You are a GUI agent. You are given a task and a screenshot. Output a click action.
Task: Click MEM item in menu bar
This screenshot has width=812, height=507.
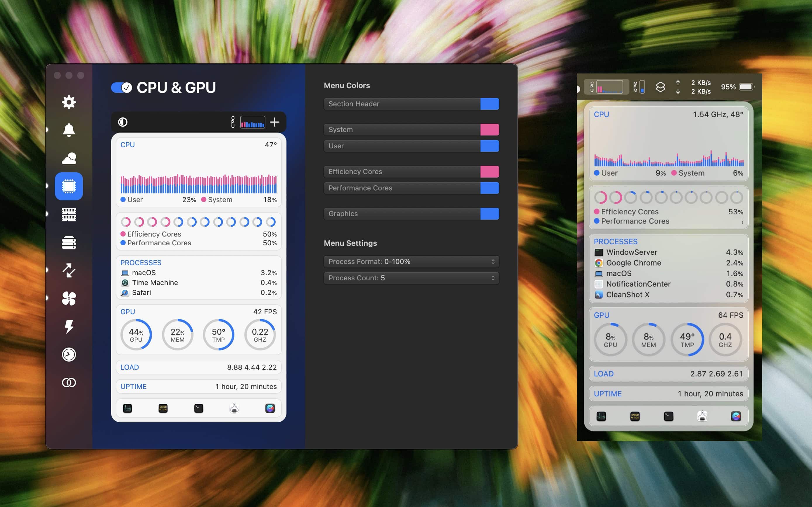click(x=639, y=87)
